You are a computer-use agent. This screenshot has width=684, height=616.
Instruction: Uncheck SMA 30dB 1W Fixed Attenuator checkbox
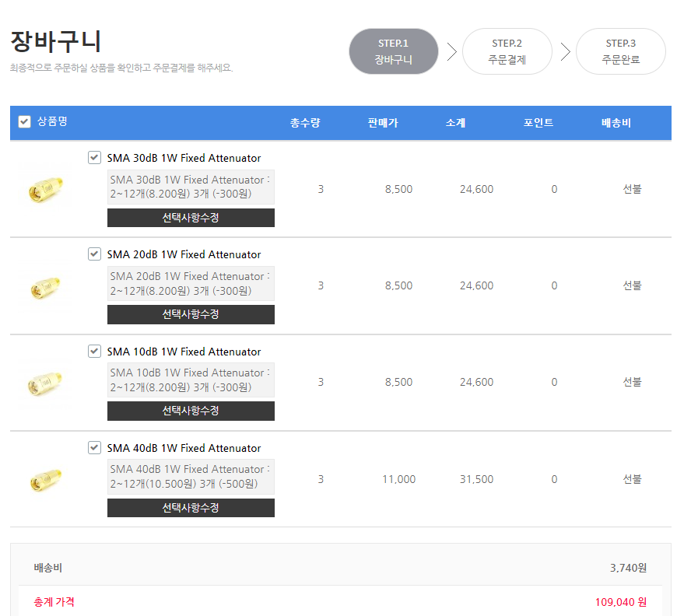[x=94, y=157]
